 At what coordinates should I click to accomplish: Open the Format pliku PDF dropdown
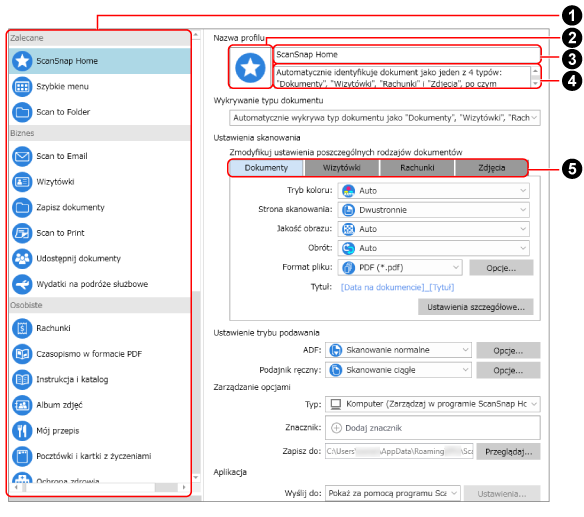[x=400, y=268]
